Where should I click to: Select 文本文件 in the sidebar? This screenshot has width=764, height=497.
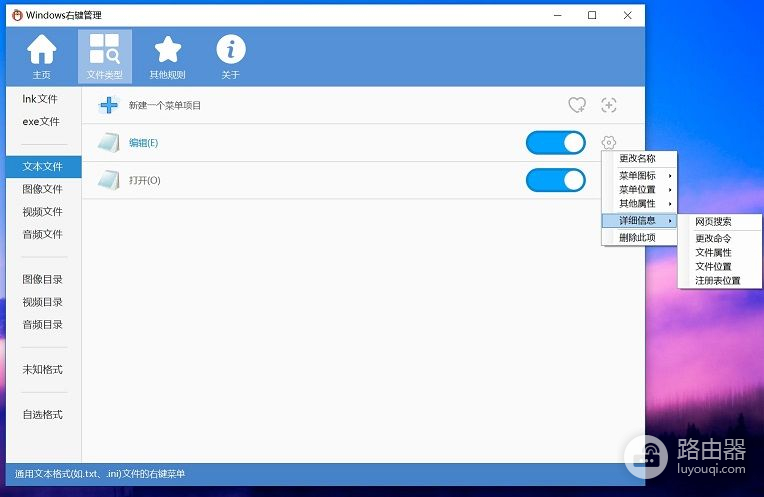(43, 167)
